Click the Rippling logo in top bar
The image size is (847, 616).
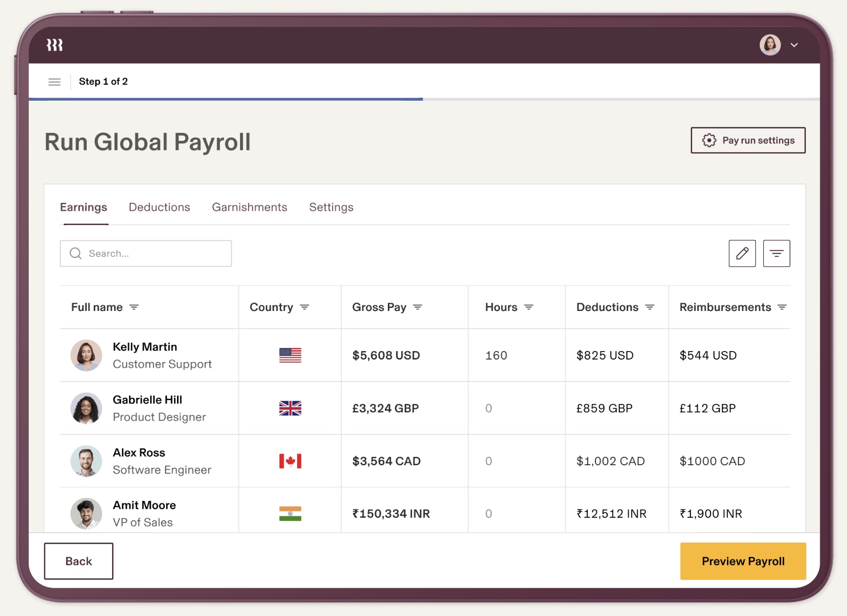tap(55, 45)
